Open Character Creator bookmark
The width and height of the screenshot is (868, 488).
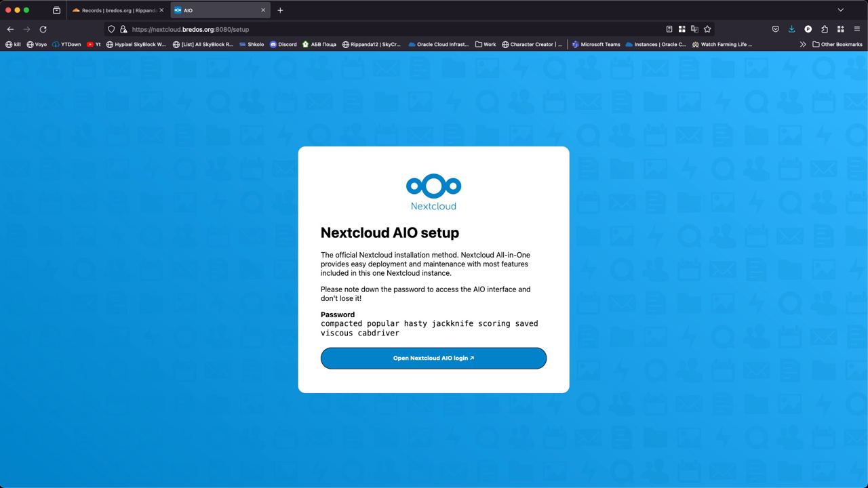click(532, 44)
